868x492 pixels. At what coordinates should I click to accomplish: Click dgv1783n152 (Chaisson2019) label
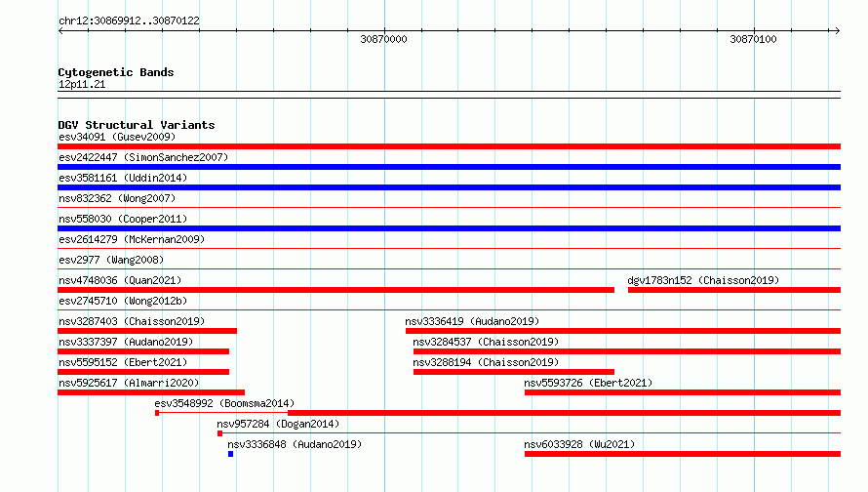click(703, 280)
